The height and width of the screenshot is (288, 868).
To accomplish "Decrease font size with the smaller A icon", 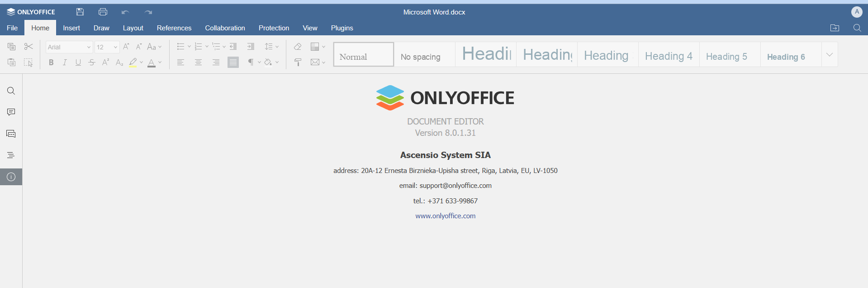I will 139,47.
